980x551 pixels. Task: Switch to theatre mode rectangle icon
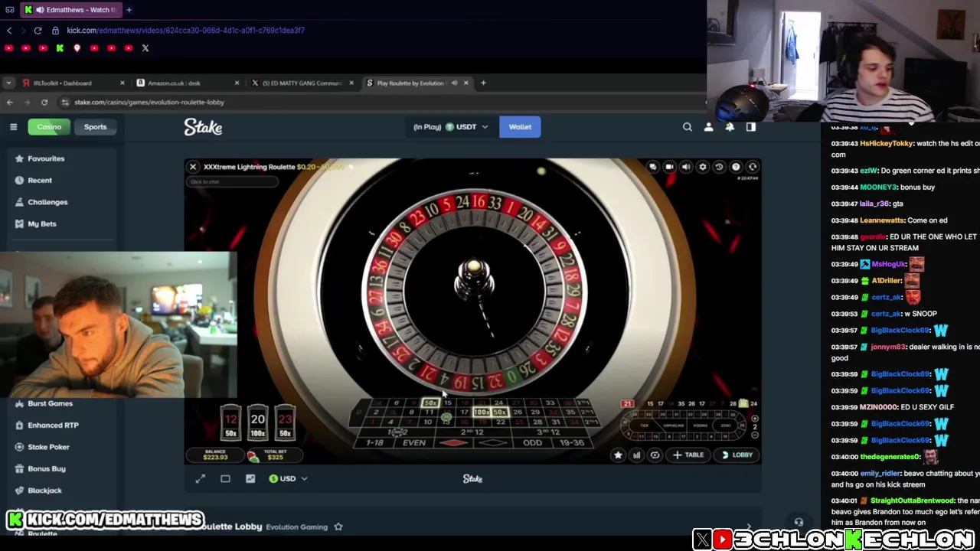point(225,479)
